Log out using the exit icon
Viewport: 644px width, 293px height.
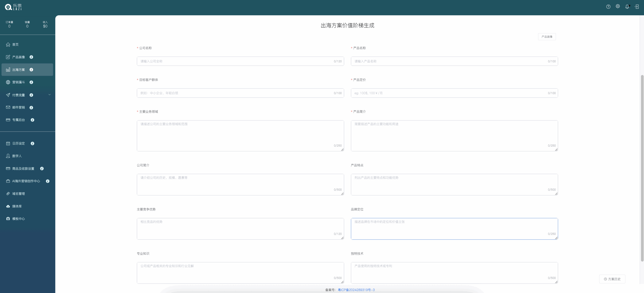(637, 7)
